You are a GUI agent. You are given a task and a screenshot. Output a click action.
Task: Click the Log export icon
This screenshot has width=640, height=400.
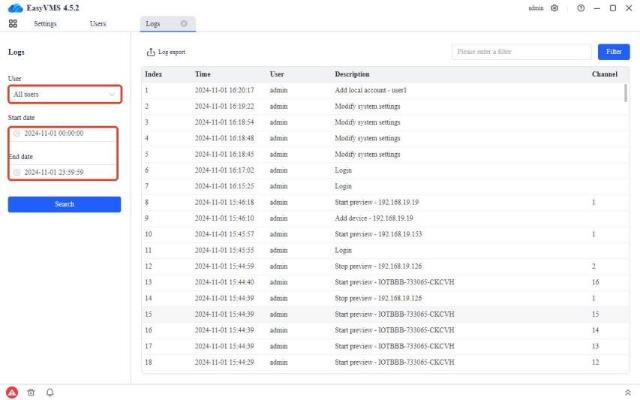point(151,52)
